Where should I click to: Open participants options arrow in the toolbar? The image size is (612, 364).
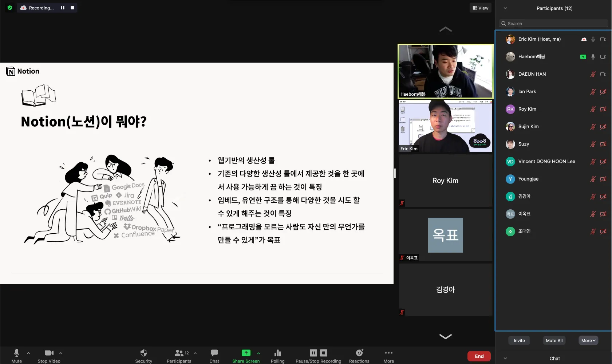(195, 353)
